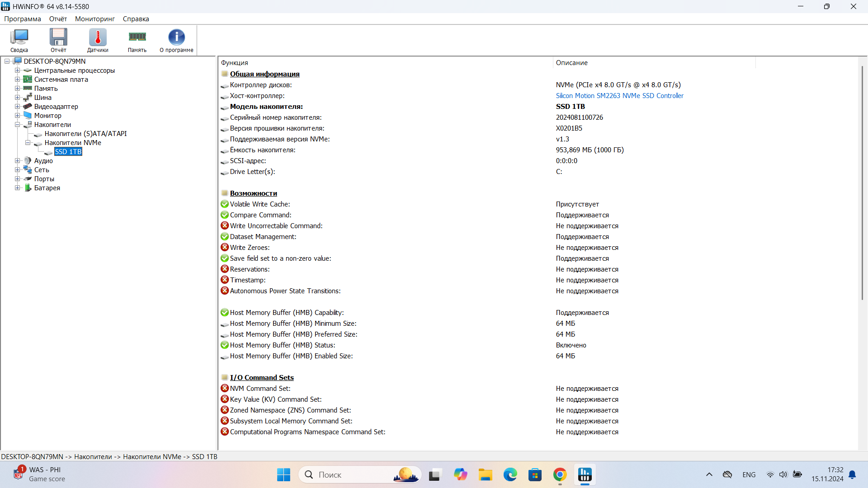Click the notification bell in system tray
868x488 pixels.
[852, 474]
